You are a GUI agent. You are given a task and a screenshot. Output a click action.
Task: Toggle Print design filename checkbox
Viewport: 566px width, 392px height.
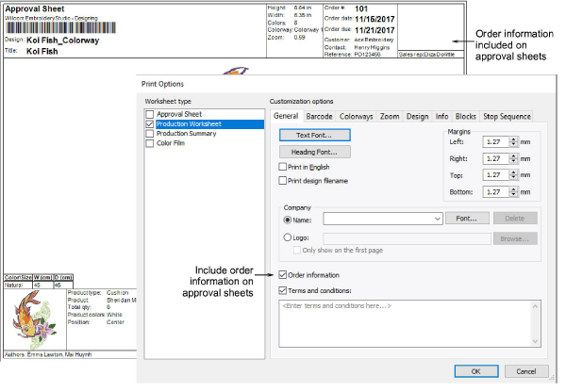click(x=284, y=180)
